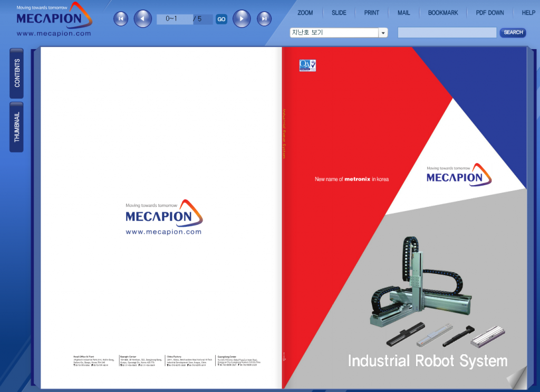Click PDF DOWN to download

click(490, 13)
